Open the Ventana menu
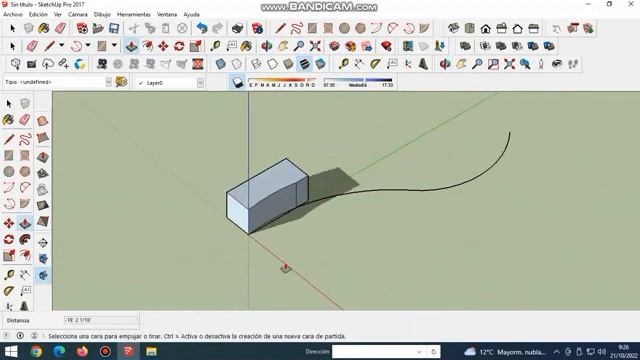The height and width of the screenshot is (360, 640). pos(167,14)
